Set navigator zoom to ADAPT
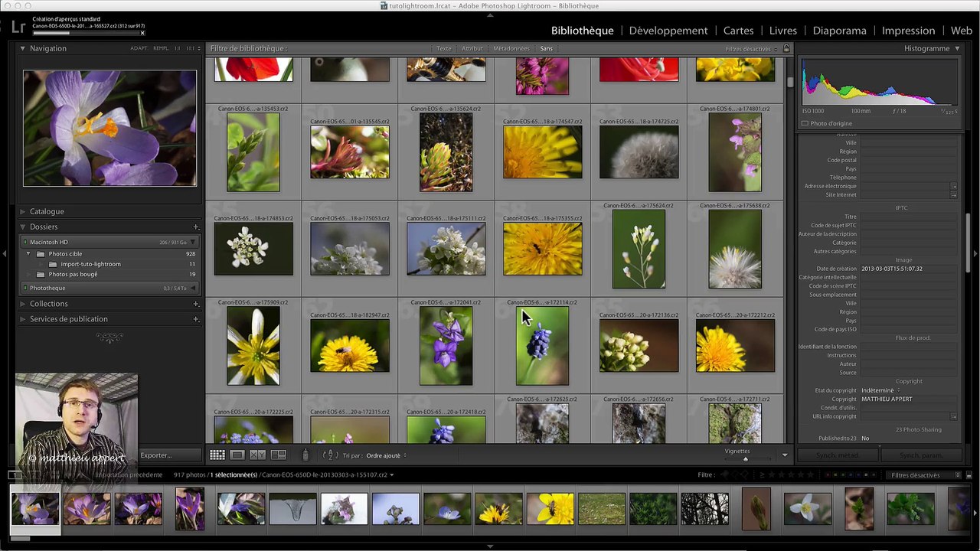The width and height of the screenshot is (980, 551). [x=139, y=48]
